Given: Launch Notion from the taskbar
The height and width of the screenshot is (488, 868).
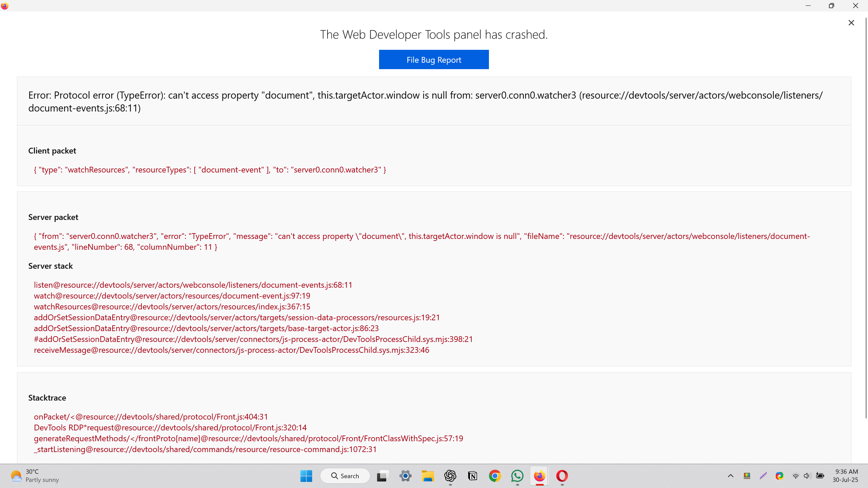Looking at the screenshot, I should pos(472,476).
